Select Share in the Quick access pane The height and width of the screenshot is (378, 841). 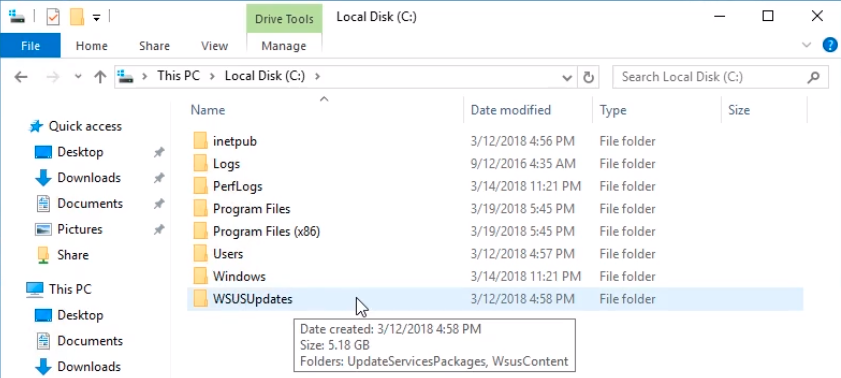pyautogui.click(x=73, y=255)
